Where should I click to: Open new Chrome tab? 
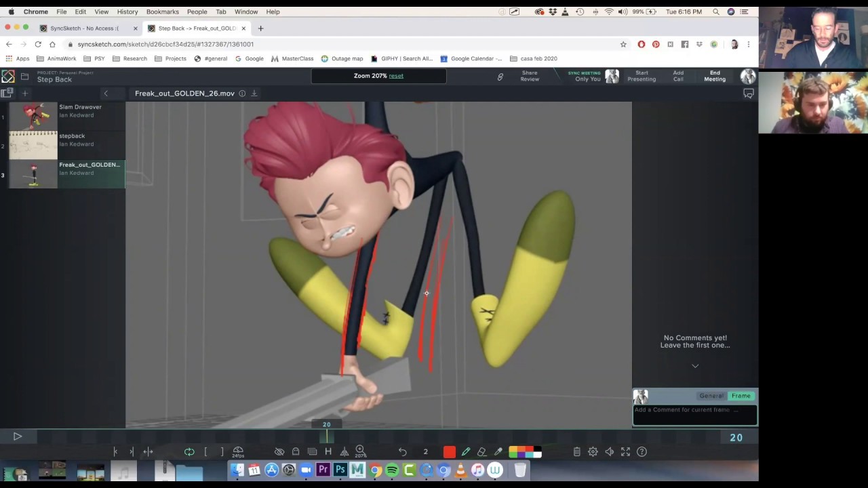click(260, 28)
